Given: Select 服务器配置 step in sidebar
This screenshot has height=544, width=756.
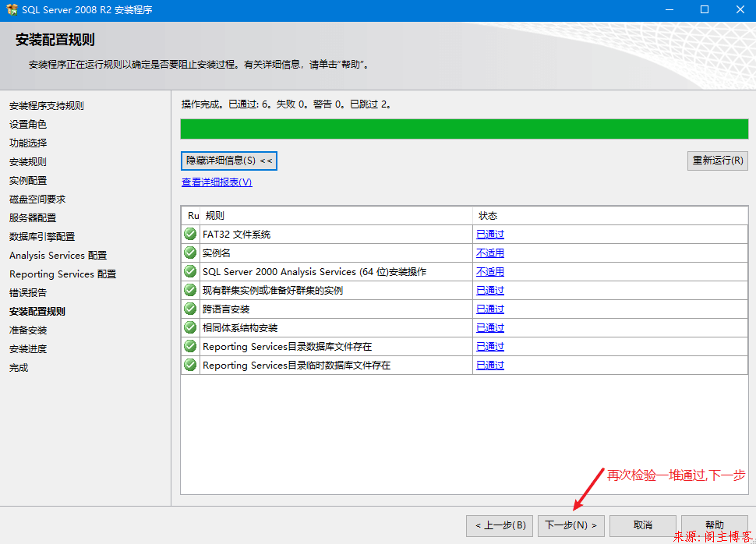Looking at the screenshot, I should tap(33, 218).
